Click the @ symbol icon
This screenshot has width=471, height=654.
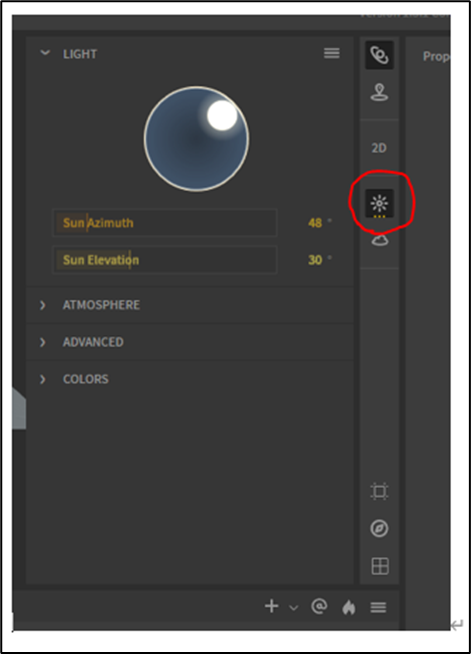tap(319, 606)
